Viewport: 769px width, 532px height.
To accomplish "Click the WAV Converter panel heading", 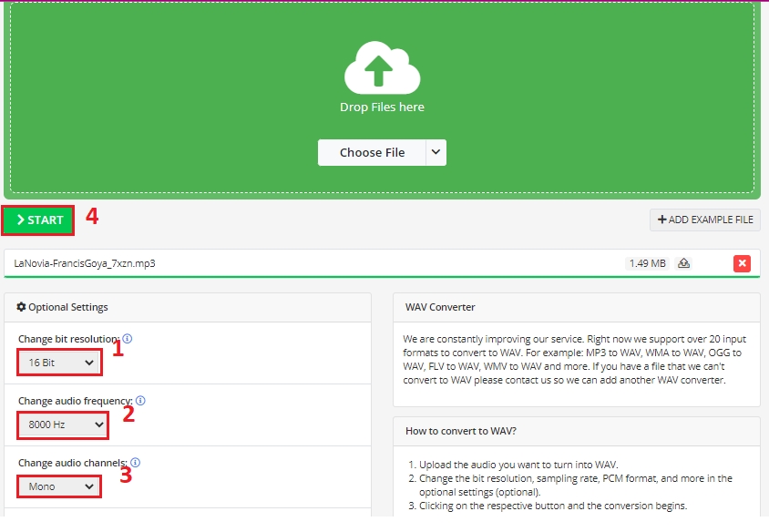I will click(440, 308).
